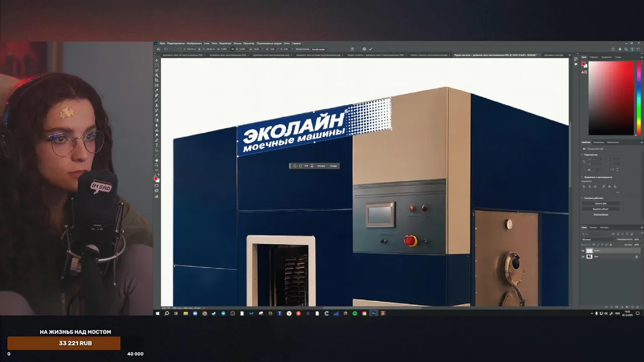
Task: Collapse the Выровнять и распределить section
Action: point(582,177)
